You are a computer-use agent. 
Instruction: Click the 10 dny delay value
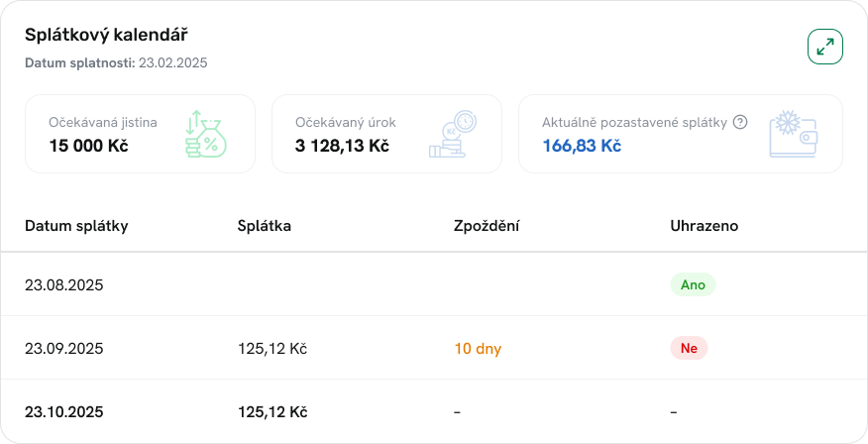pyautogui.click(x=476, y=348)
